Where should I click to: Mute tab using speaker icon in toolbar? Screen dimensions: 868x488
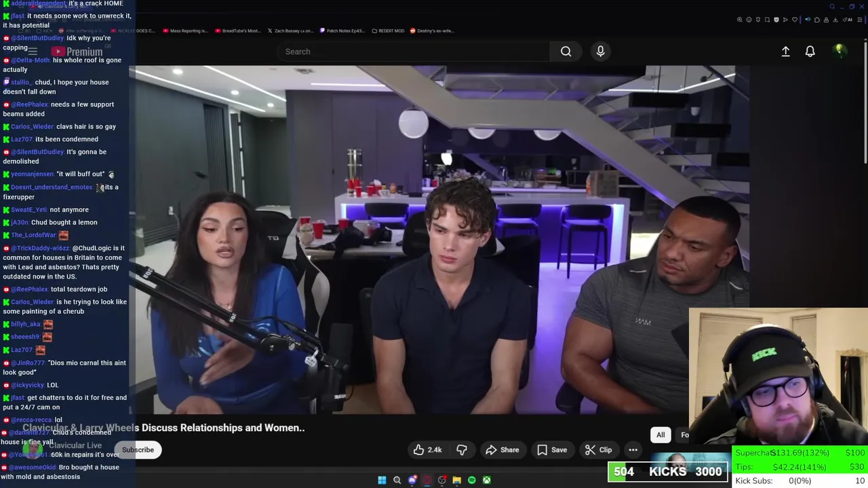[808, 20]
